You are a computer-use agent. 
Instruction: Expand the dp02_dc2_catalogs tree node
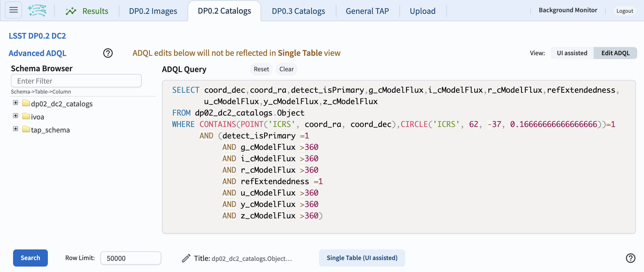[x=16, y=103]
